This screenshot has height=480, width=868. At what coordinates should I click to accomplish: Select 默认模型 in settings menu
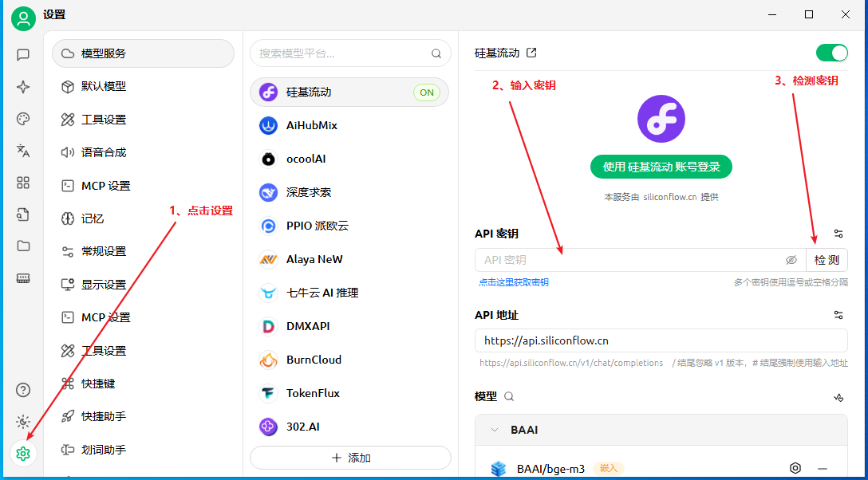[x=104, y=86]
